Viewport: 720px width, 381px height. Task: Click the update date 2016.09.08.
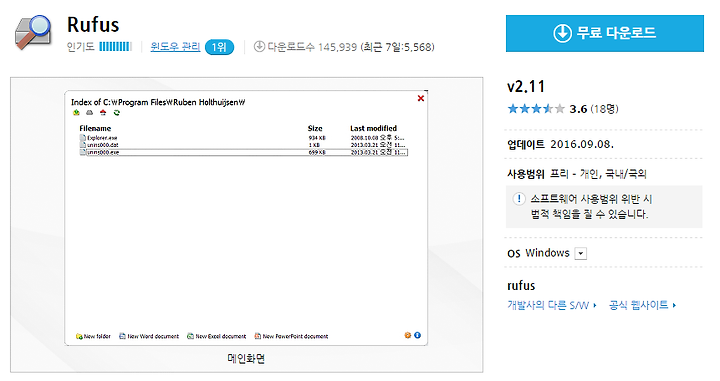pyautogui.click(x=582, y=144)
